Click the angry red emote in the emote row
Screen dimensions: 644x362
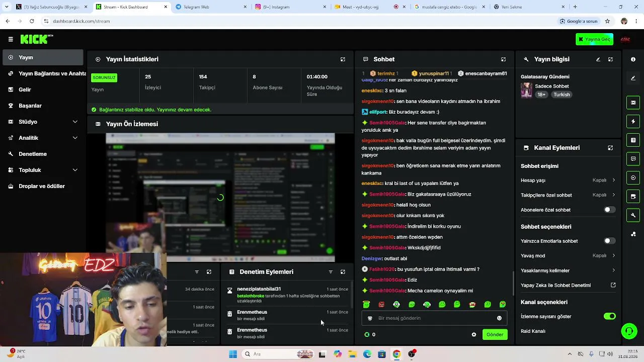(x=381, y=304)
